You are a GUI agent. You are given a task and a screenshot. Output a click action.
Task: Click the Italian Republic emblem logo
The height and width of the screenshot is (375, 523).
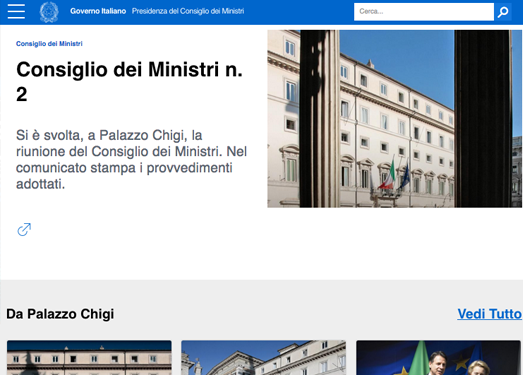pyautogui.click(x=49, y=12)
